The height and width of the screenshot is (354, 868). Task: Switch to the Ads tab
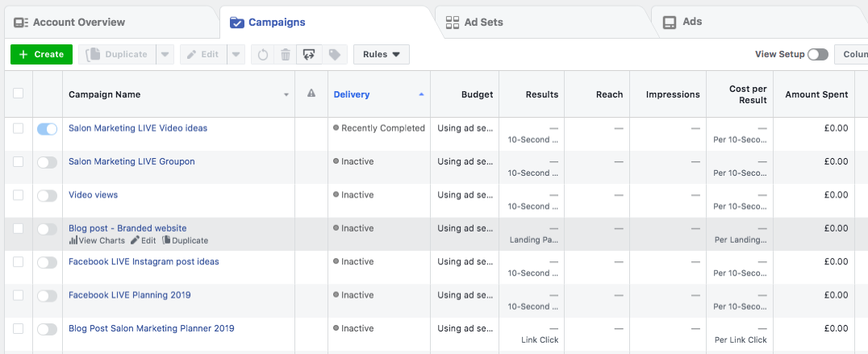pos(682,22)
